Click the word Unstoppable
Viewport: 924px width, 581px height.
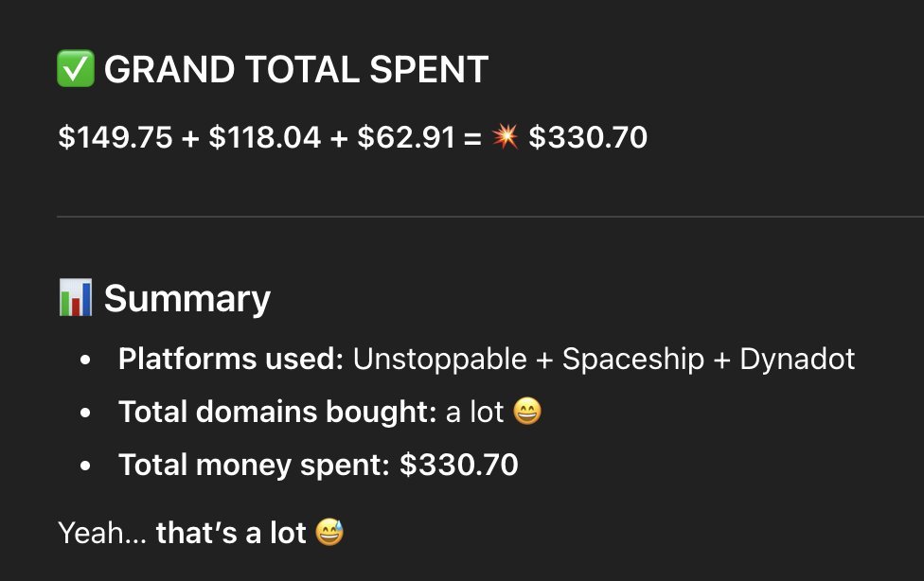tap(439, 360)
